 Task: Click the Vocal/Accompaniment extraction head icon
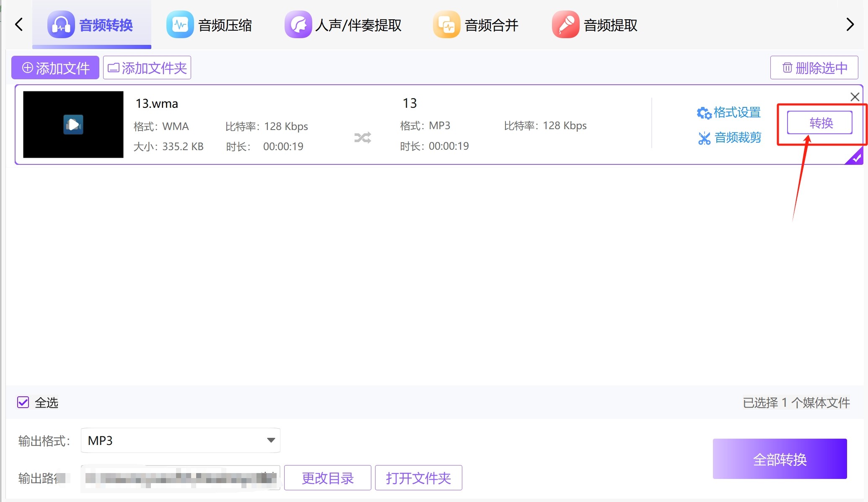click(x=298, y=25)
